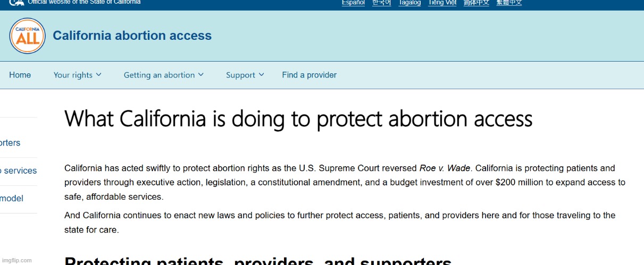Choose the 繁體中文 Traditional Chinese link
644x265 pixels.
point(509,3)
